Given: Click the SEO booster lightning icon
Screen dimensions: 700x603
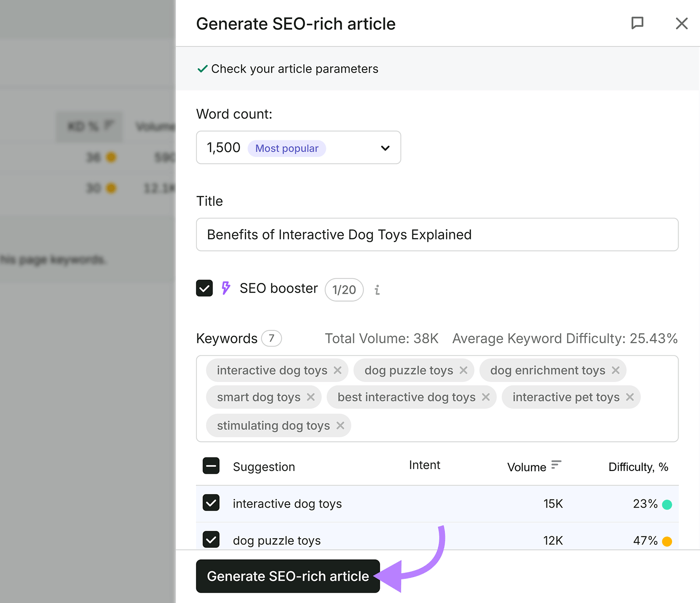Looking at the screenshot, I should click(226, 288).
